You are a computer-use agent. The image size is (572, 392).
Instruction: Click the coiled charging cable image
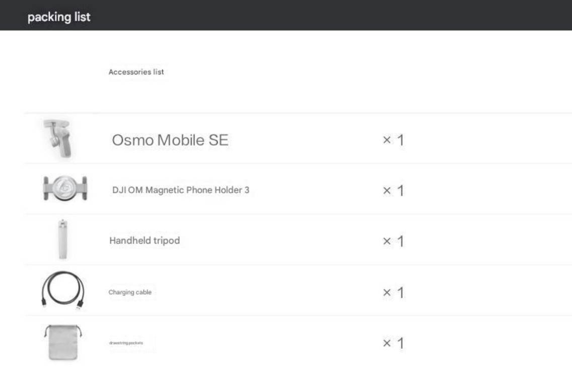(63, 290)
